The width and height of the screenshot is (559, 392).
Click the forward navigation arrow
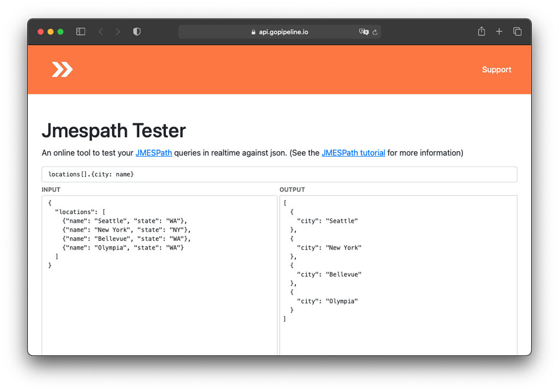click(x=118, y=31)
